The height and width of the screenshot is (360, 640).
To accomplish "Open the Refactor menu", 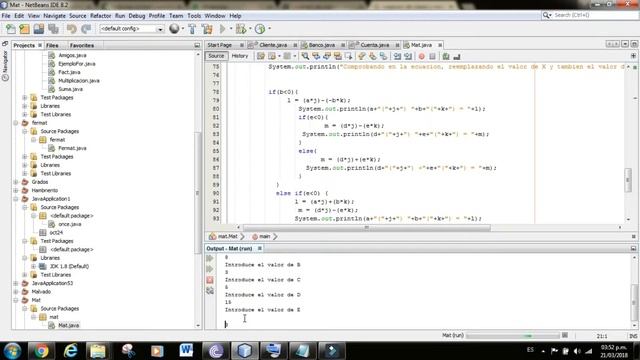I will tap(100, 16).
